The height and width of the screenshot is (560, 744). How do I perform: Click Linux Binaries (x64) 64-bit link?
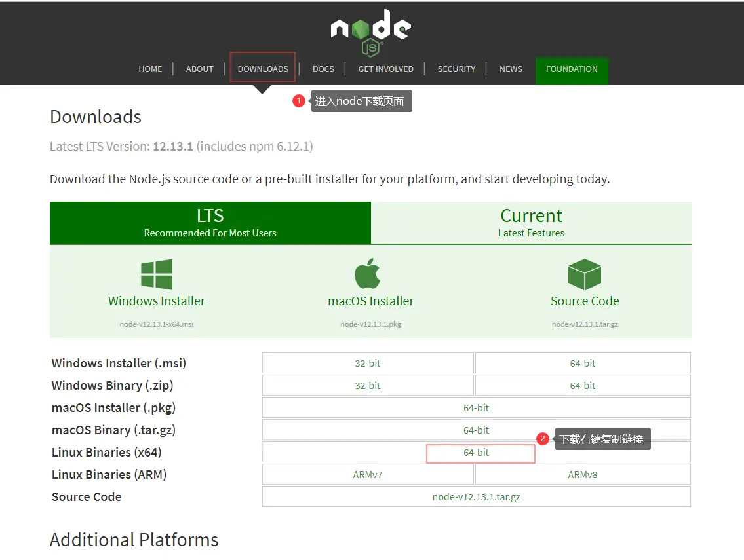click(x=477, y=453)
